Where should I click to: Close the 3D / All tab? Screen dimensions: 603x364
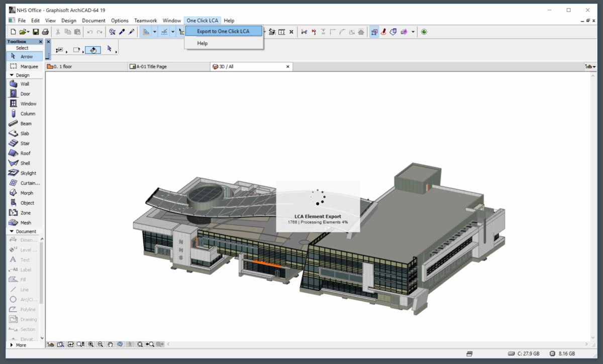[x=288, y=66]
